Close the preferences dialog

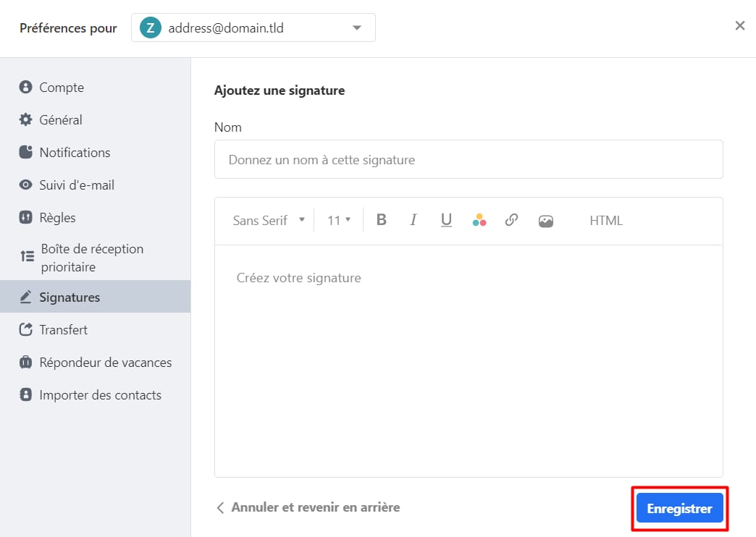click(x=739, y=26)
